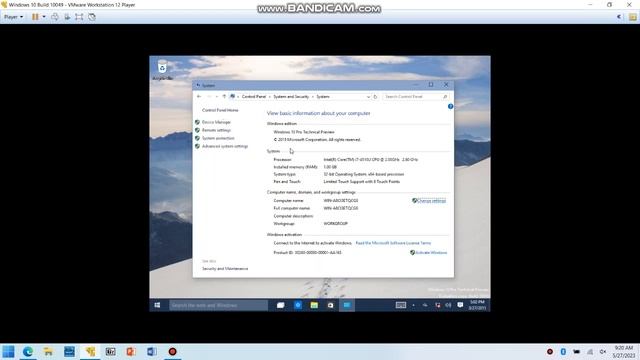Switch to VMware Player on host taskbar
640x360 pixels.
click(90, 351)
